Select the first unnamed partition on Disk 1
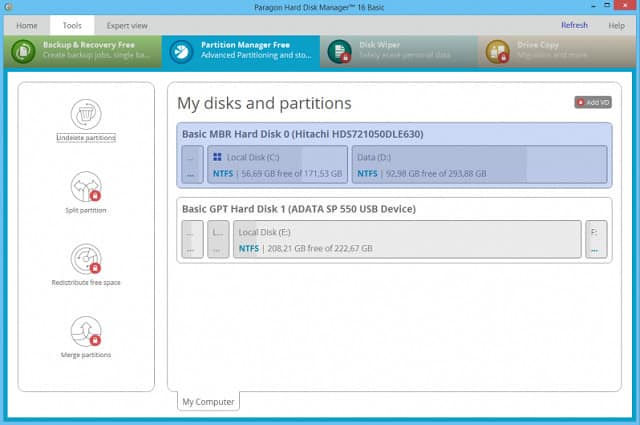This screenshot has width=640, height=425. tap(192, 239)
